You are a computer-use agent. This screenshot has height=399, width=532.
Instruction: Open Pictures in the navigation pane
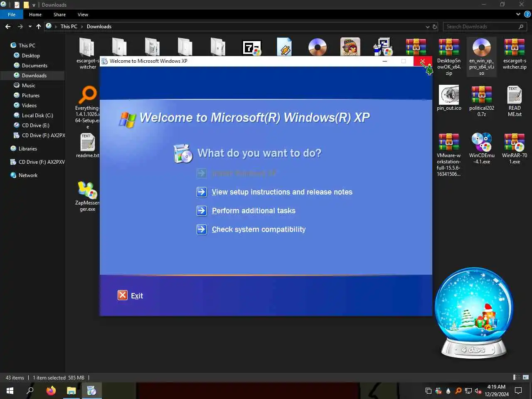pos(31,95)
